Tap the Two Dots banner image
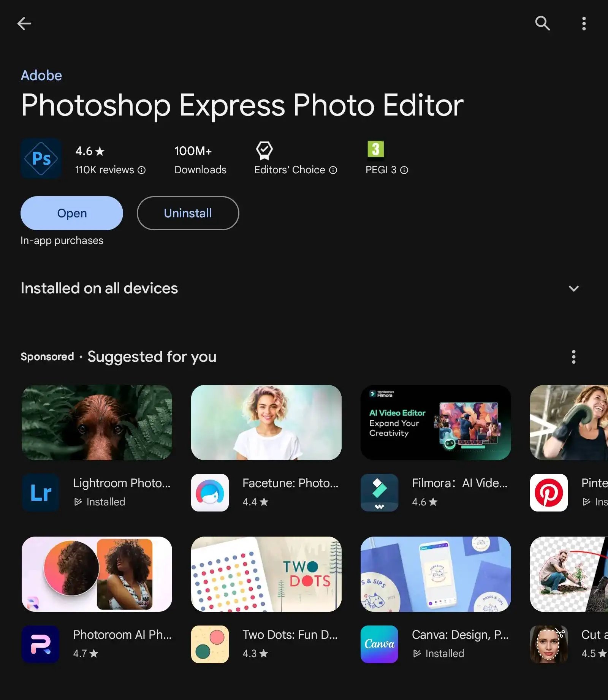The image size is (608, 700). point(266,574)
